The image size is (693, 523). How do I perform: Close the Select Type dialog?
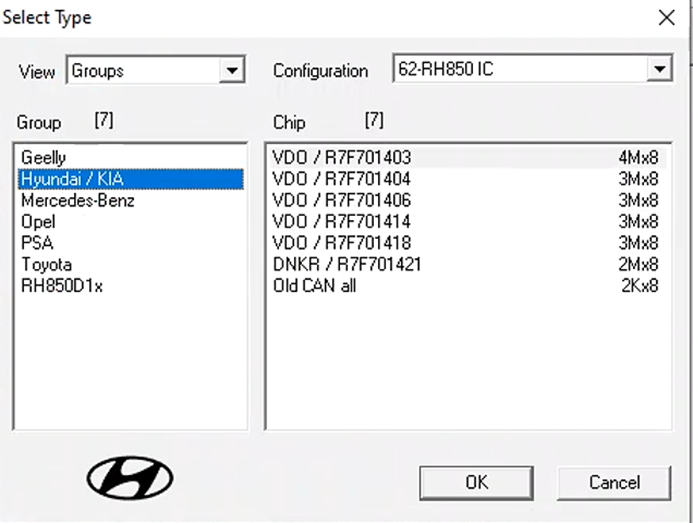[666, 17]
